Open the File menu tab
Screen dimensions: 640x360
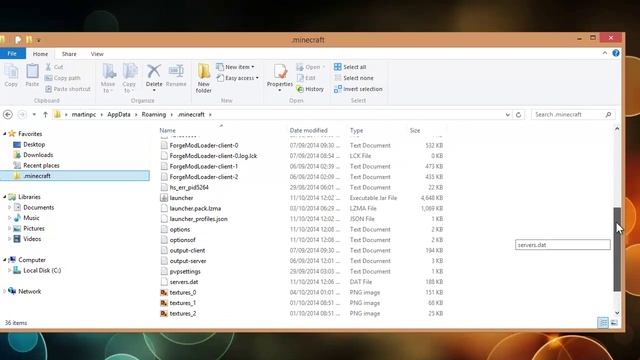pyautogui.click(x=12, y=53)
